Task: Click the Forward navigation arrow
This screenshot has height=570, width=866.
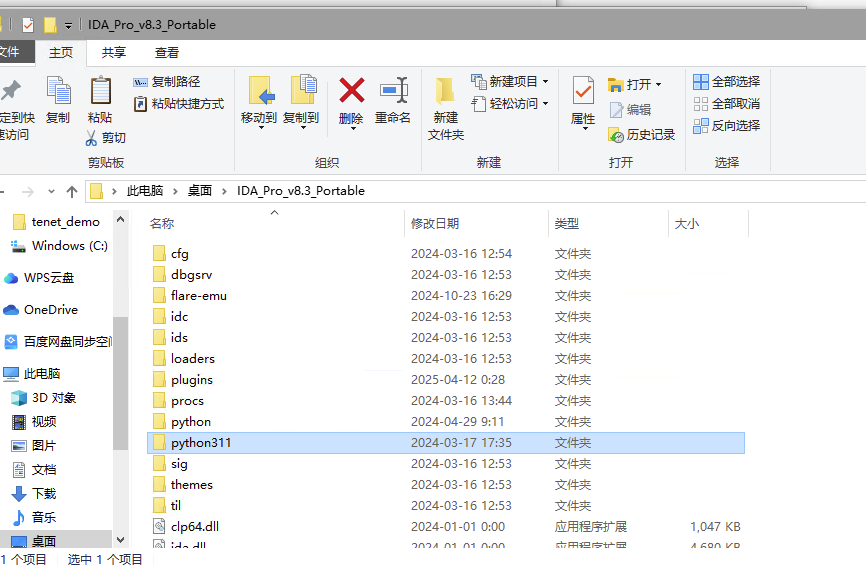Action: (28, 192)
